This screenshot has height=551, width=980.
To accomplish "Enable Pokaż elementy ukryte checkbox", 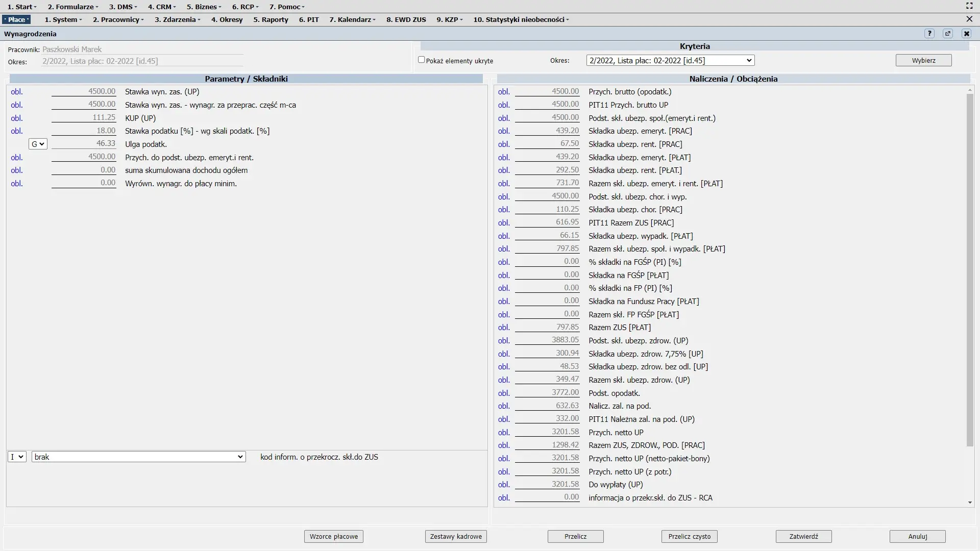I will tap(422, 60).
